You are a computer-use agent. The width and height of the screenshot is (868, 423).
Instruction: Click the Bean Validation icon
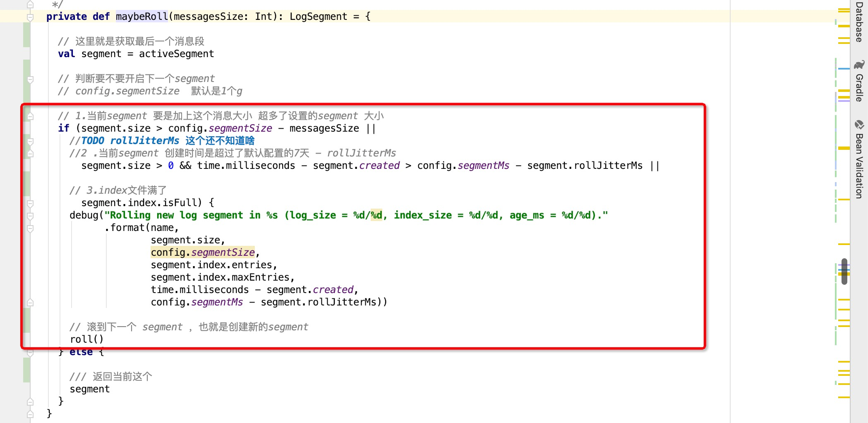tap(859, 125)
